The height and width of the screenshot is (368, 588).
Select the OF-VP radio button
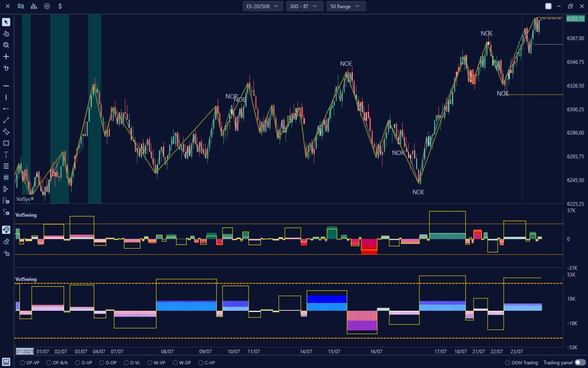coord(22,363)
